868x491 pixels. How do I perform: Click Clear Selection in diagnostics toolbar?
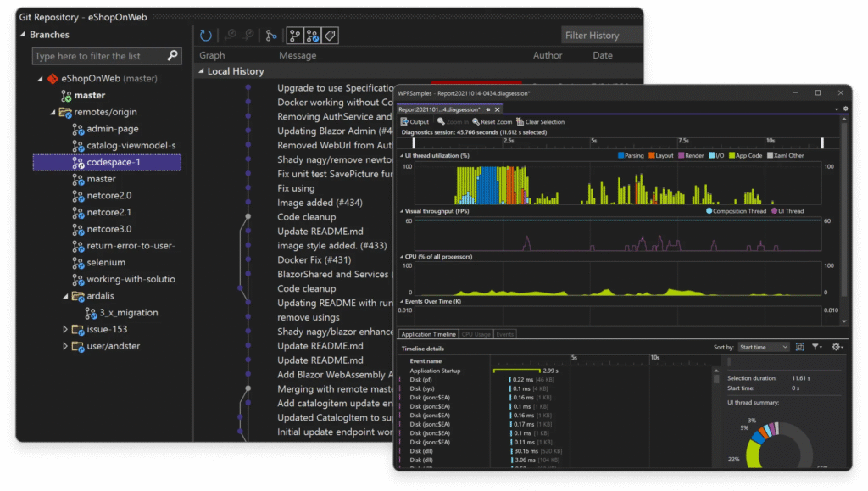pos(539,122)
